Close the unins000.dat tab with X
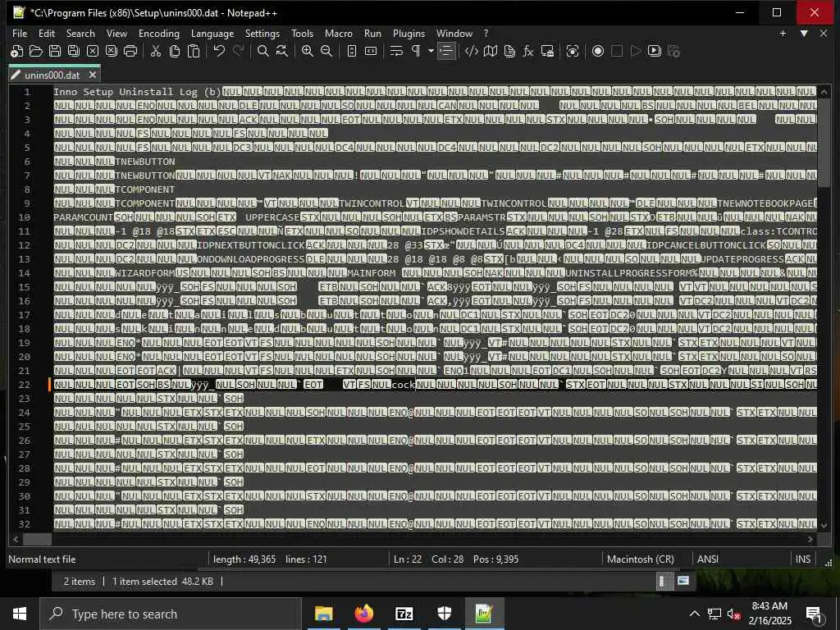Viewport: 840px width, 630px height. click(x=93, y=75)
